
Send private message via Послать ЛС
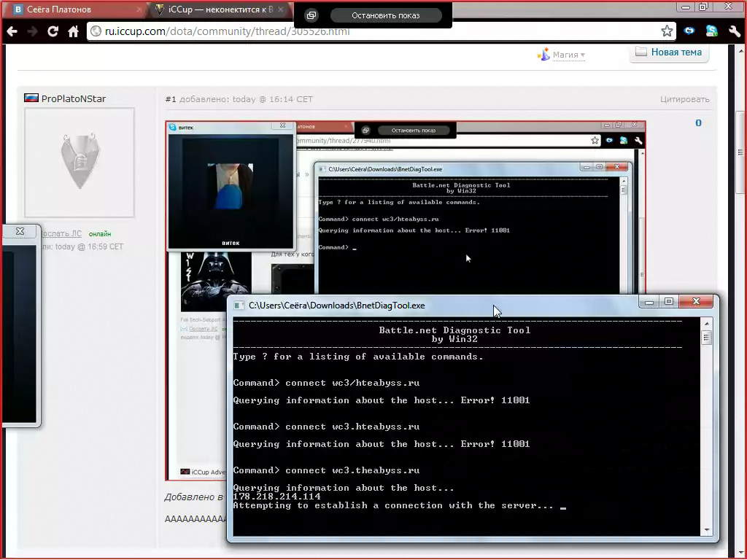(x=61, y=234)
